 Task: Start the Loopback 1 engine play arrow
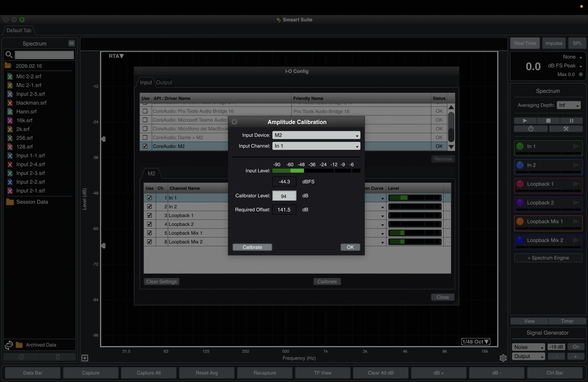point(576,184)
